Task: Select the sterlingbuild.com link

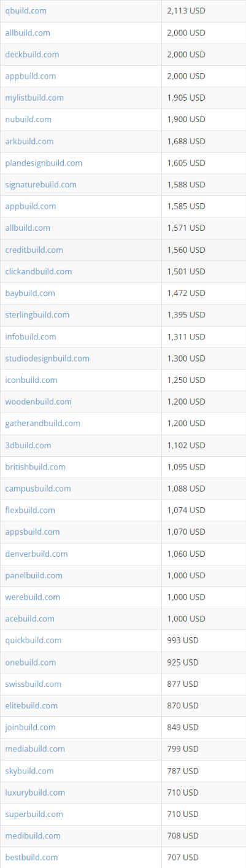Action: (37, 315)
